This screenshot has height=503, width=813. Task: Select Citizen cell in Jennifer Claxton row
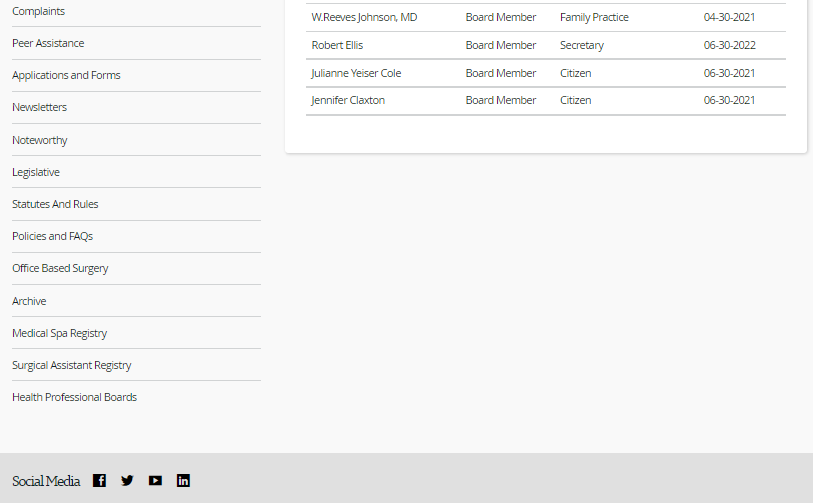(x=576, y=100)
